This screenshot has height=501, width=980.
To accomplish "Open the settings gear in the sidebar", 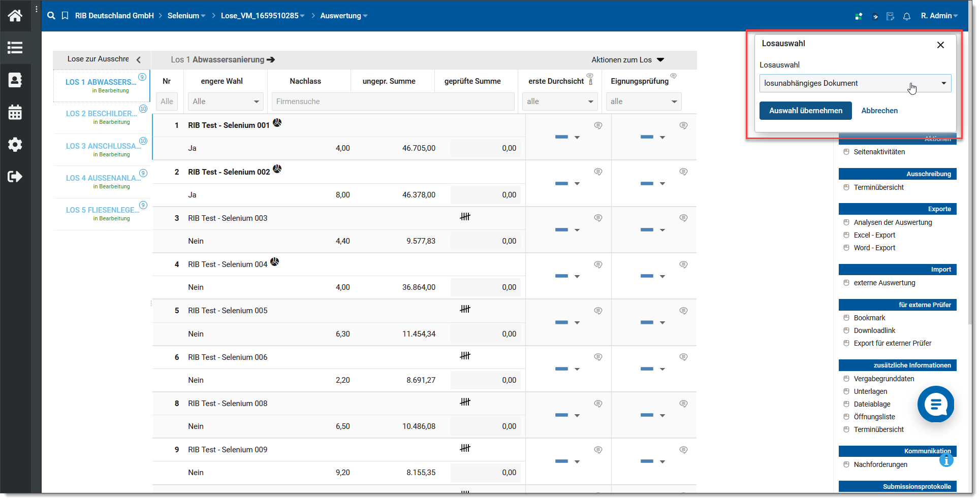I will [x=15, y=145].
